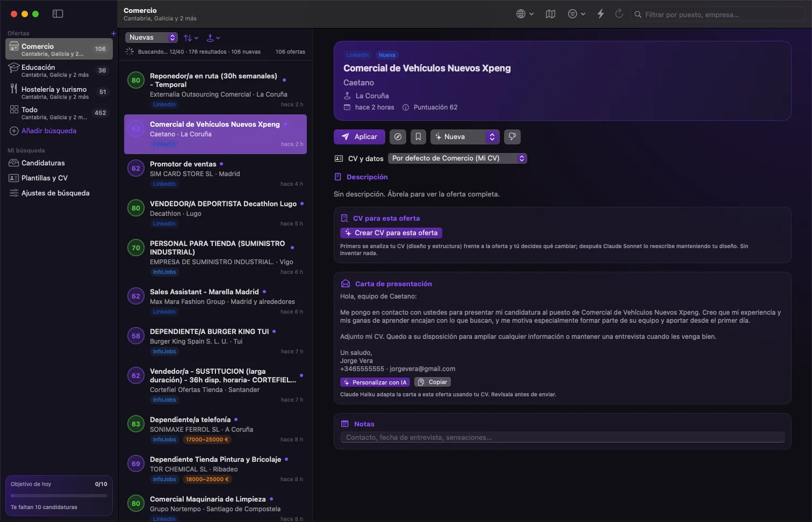Select DEPENDIENTE/A BURGER KING TUI offer

tap(215, 342)
